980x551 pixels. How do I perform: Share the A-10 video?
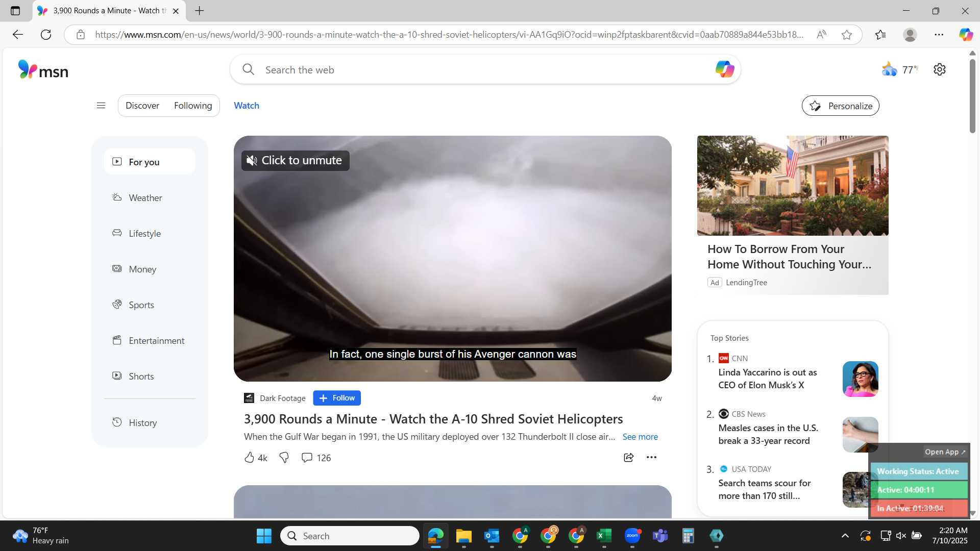click(x=629, y=458)
